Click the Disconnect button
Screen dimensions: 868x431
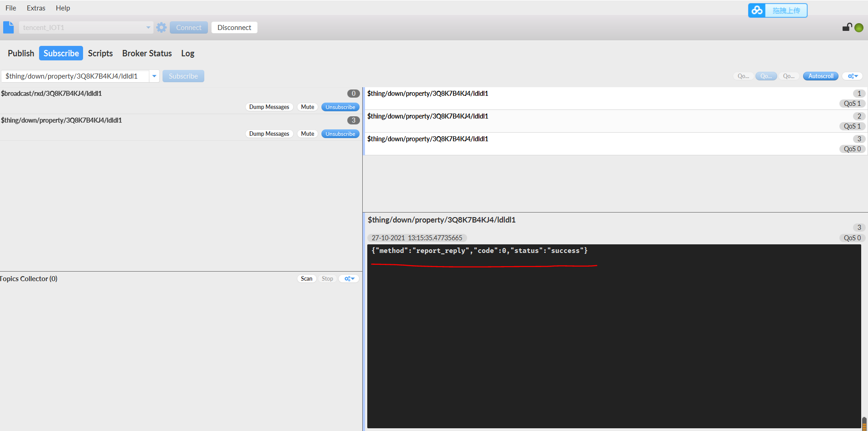pyautogui.click(x=234, y=28)
